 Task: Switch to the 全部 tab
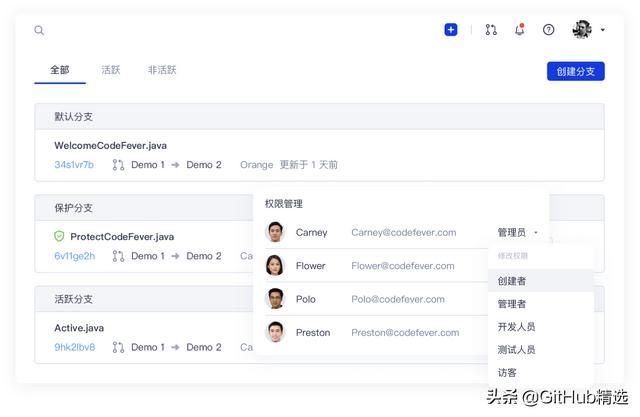[60, 70]
